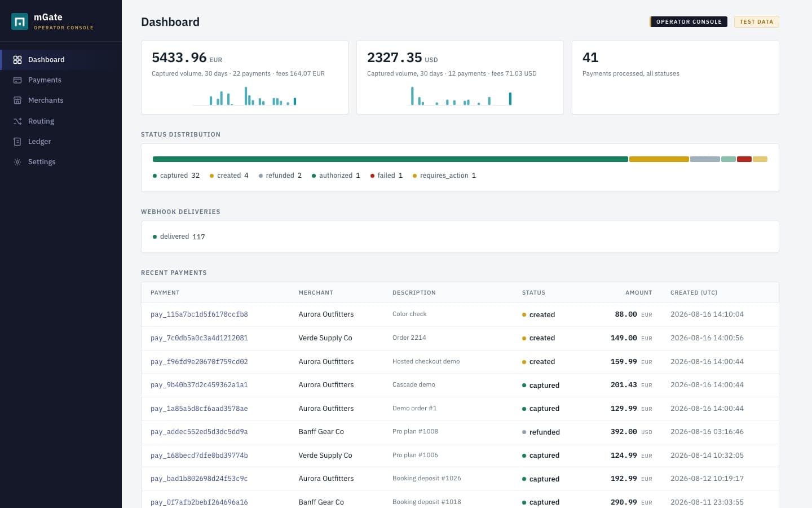
Task: Click Verde Supply Co in Order 2214 row
Action: 325,338
